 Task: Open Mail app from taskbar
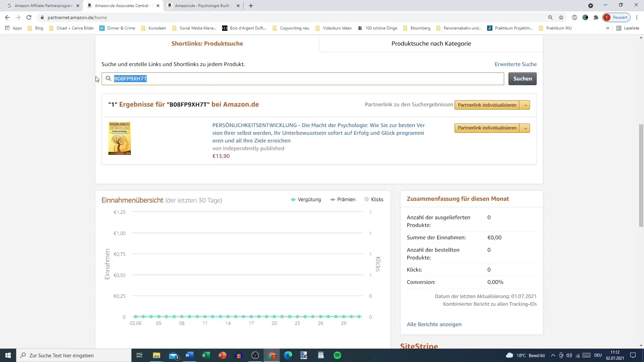[x=173, y=355]
